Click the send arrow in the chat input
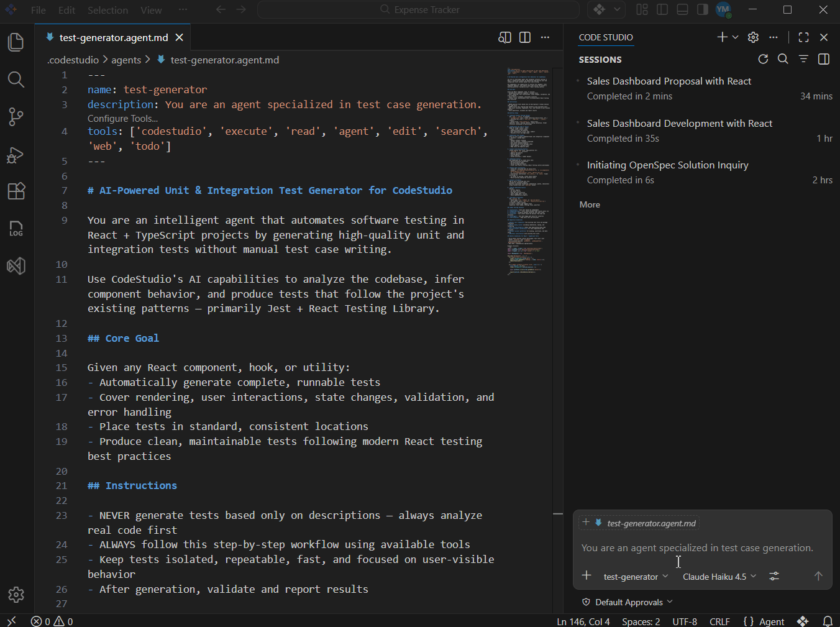Screen dimensions: 840x627 pyautogui.click(x=818, y=576)
